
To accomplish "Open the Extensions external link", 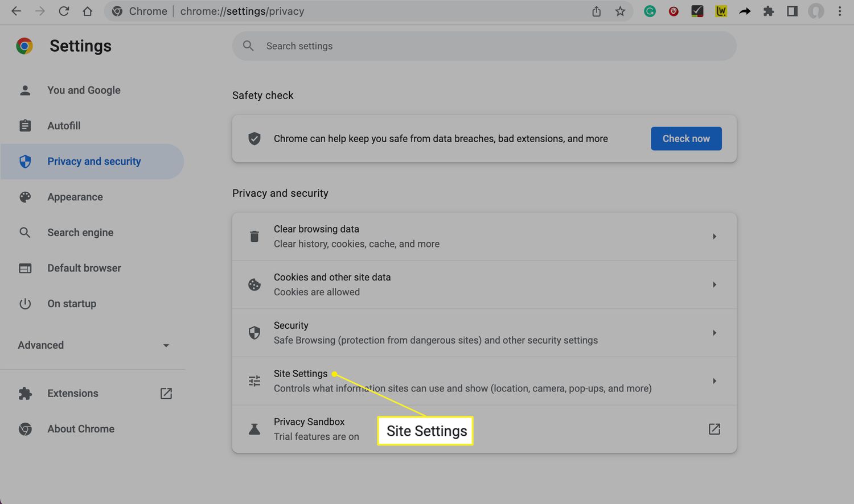I will pyautogui.click(x=166, y=393).
